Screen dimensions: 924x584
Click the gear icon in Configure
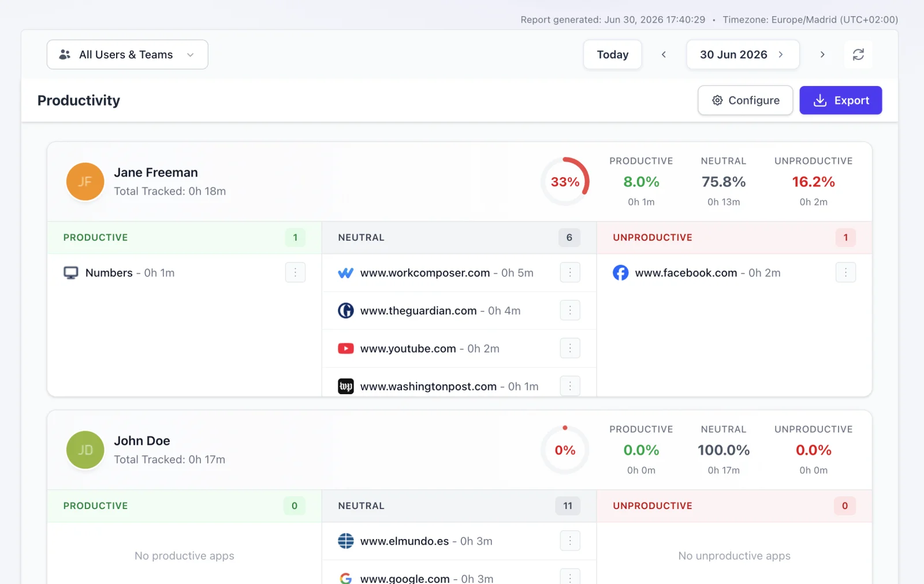tap(717, 100)
